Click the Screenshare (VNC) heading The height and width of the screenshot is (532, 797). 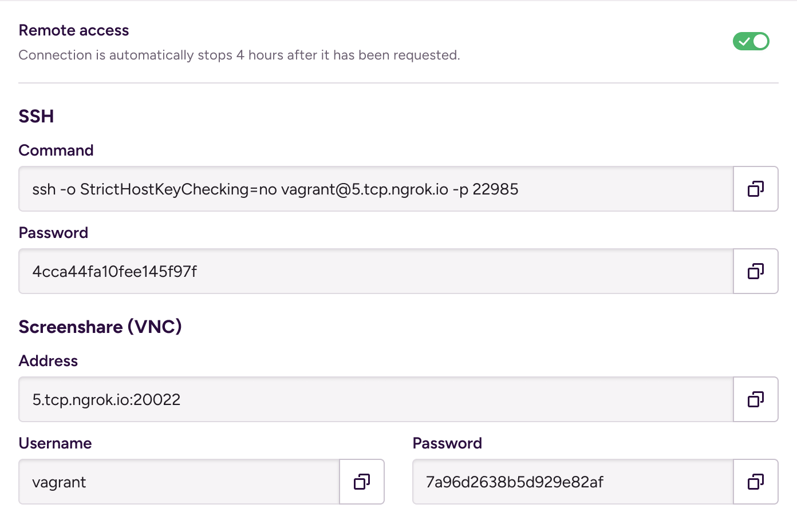100,327
